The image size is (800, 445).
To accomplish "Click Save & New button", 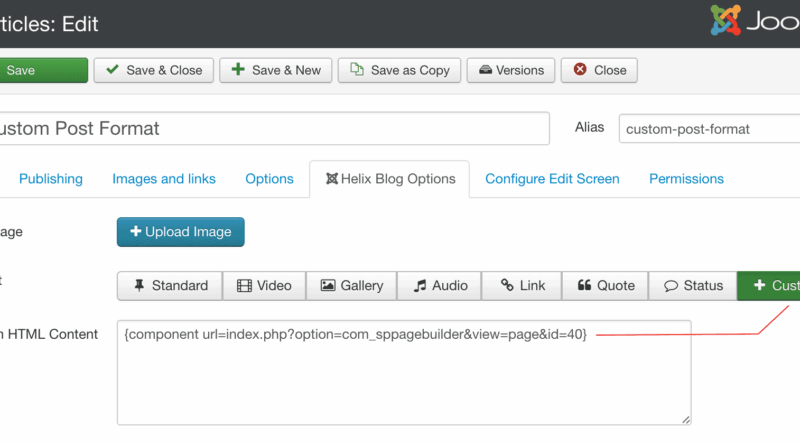I will 275,70.
